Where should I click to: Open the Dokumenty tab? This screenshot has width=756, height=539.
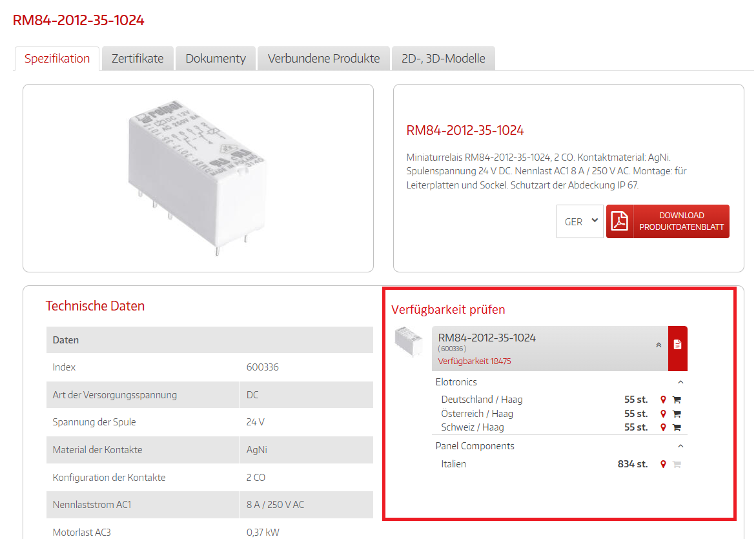point(216,59)
